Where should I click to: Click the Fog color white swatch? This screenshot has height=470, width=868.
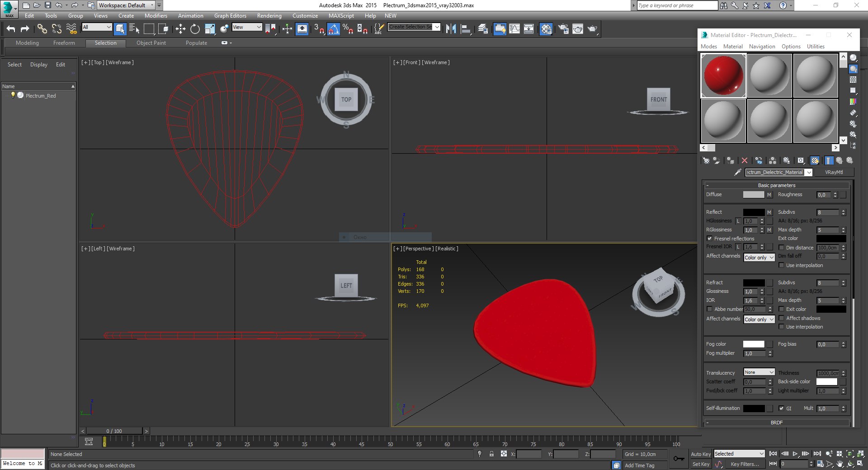coord(754,344)
